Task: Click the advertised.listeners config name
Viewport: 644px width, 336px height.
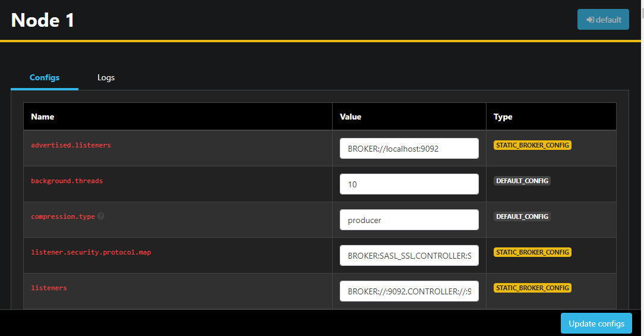Action: click(71, 145)
